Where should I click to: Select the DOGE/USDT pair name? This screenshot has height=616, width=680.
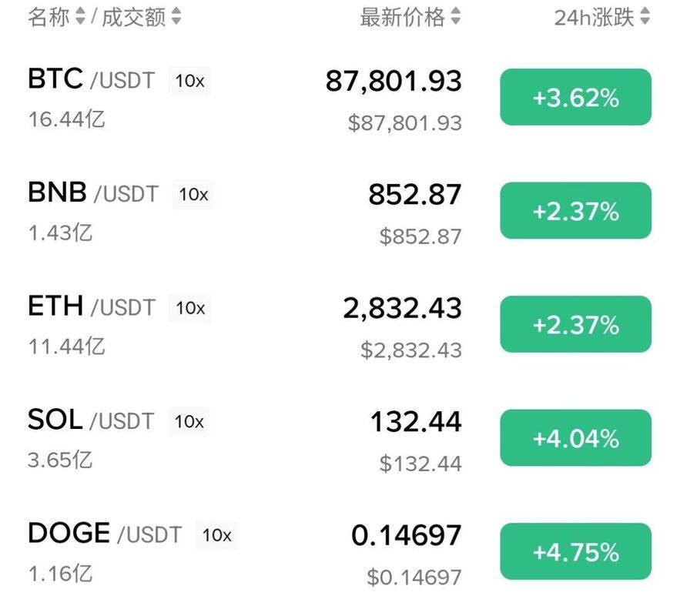pos(104,534)
